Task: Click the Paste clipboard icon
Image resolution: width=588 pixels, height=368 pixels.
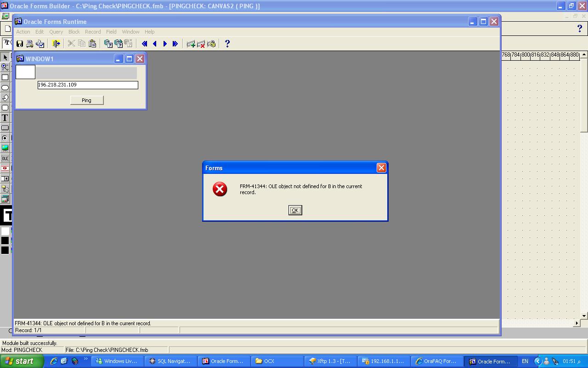Action: (92, 44)
